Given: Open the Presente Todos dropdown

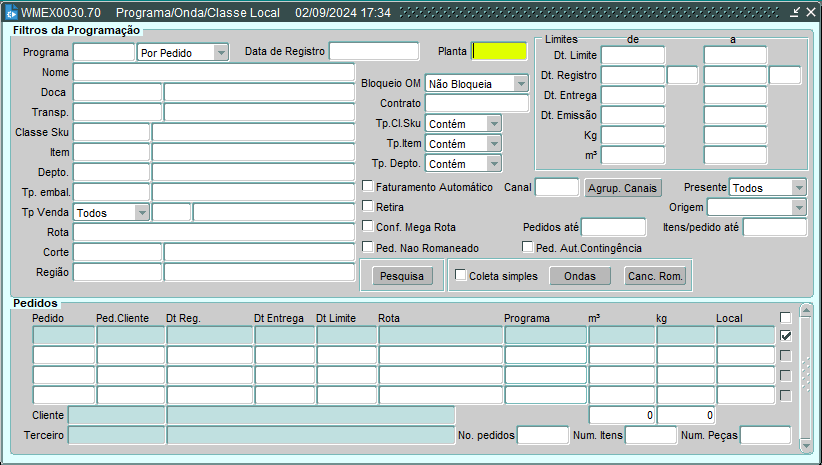Looking at the screenshot, I should pyautogui.click(x=797, y=187).
